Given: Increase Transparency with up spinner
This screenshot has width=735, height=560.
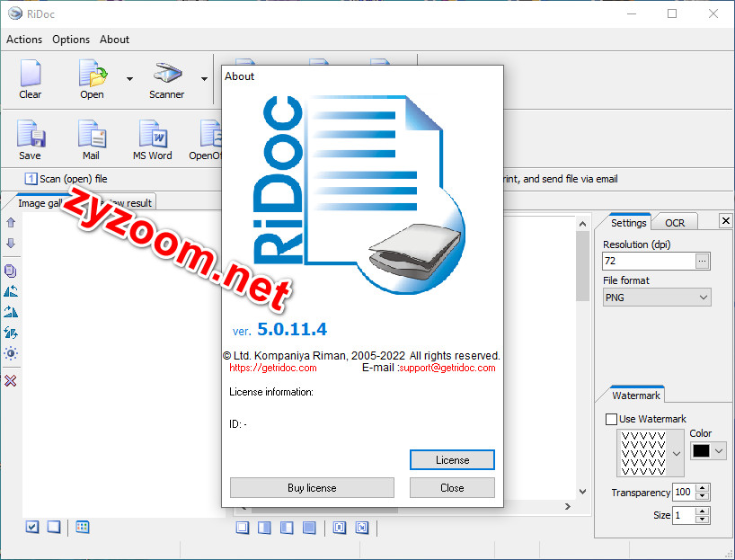Looking at the screenshot, I should pos(702,488).
